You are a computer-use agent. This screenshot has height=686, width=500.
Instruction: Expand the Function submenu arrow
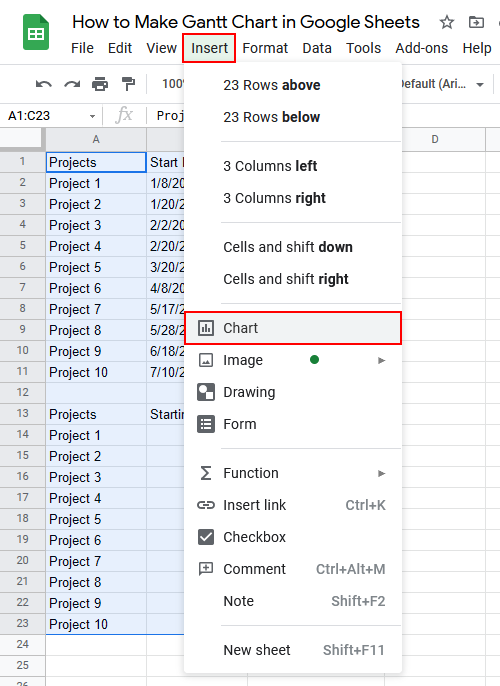(381, 473)
